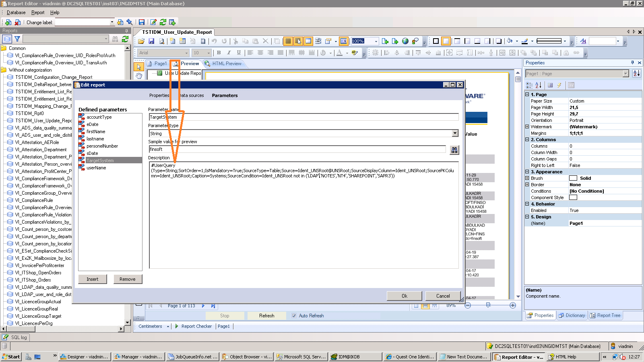Click the lightning events icon in Properties panel
644x362 pixels.
pos(559,85)
